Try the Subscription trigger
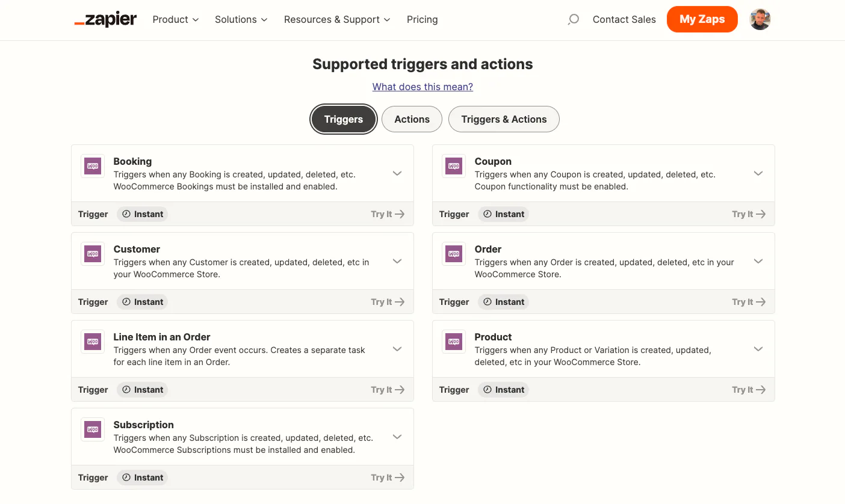 388,478
